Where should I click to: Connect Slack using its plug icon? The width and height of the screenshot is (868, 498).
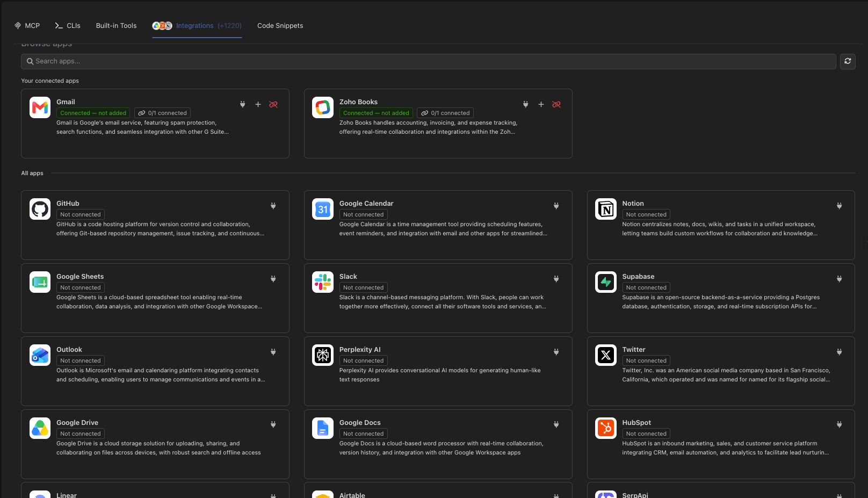(x=556, y=279)
